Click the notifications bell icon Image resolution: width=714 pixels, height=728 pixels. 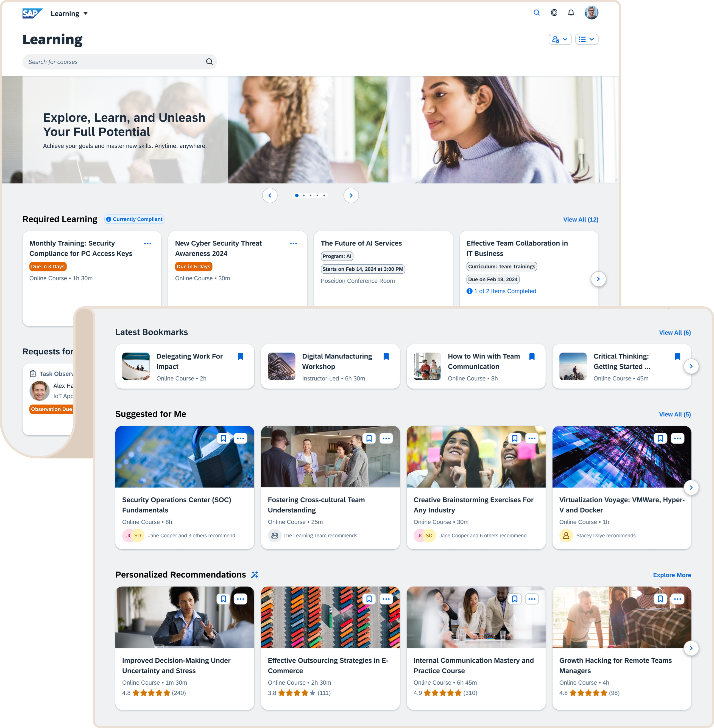(570, 12)
